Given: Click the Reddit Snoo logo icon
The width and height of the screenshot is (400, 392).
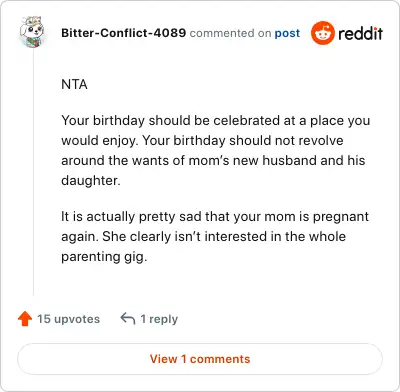Looking at the screenshot, I should [x=322, y=33].
